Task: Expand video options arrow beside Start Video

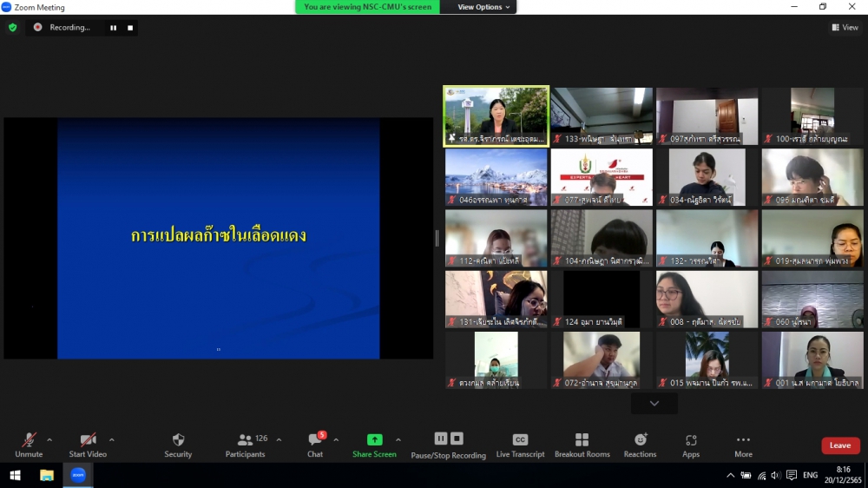Action: 112,439
